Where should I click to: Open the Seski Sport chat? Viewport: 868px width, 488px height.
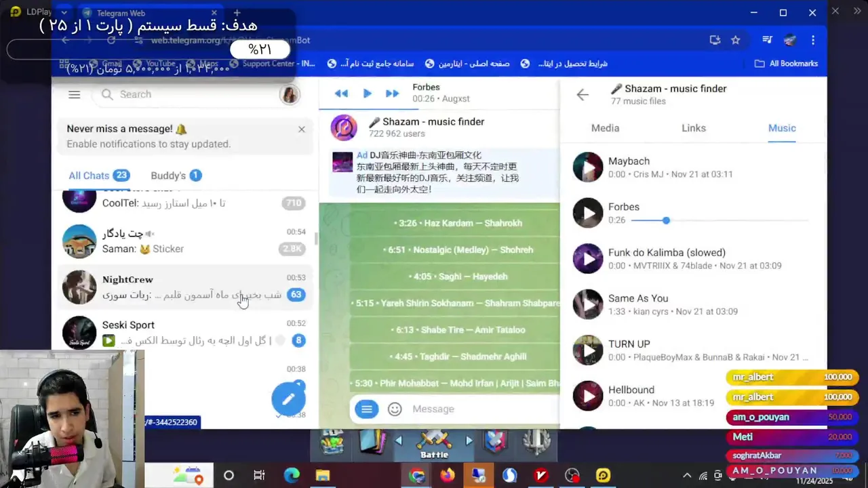(x=184, y=332)
